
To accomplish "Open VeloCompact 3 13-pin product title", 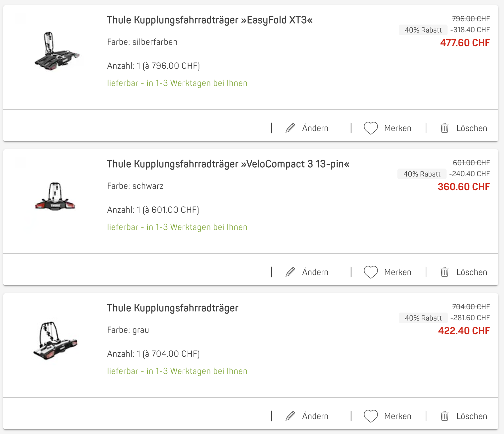I will 228,164.
